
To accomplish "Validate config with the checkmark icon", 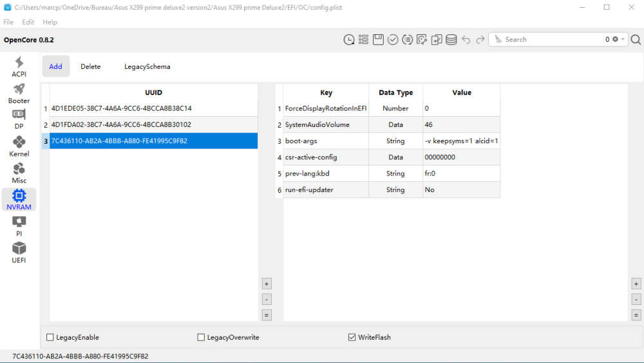I will 393,39.
